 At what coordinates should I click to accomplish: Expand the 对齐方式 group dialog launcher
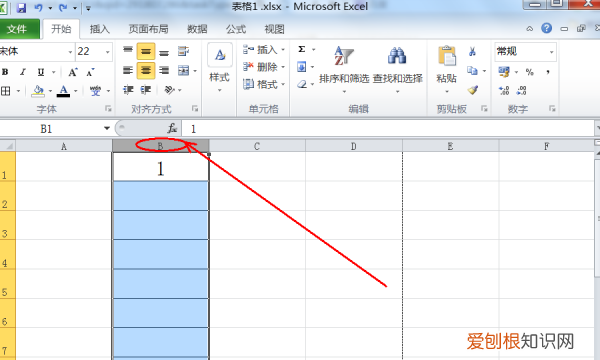(x=195, y=109)
